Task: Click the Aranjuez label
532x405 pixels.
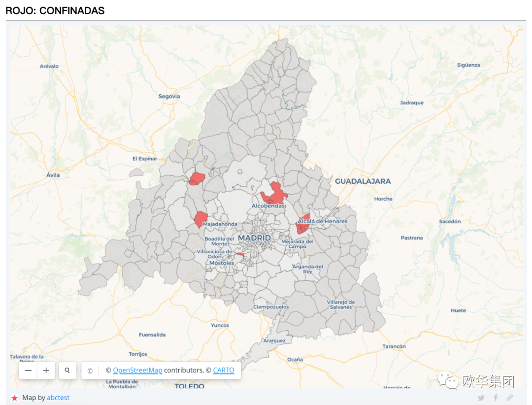Action: tap(274, 340)
